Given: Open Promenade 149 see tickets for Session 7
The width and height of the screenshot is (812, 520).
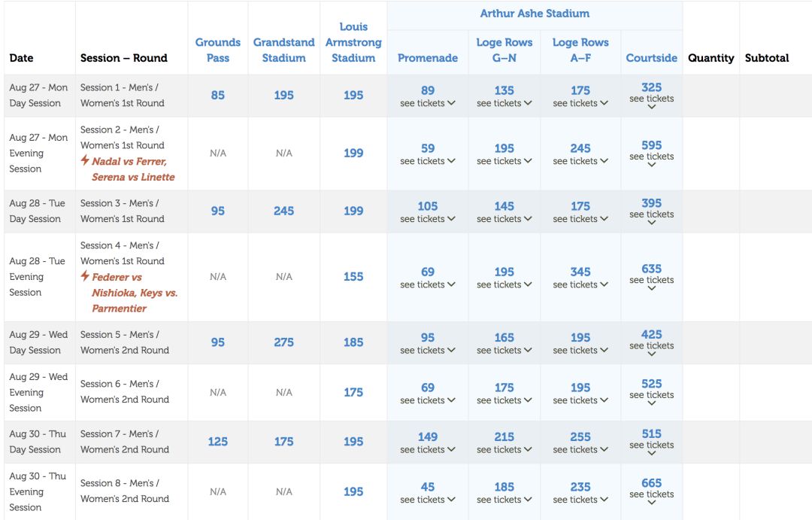Looking at the screenshot, I should point(428,449).
